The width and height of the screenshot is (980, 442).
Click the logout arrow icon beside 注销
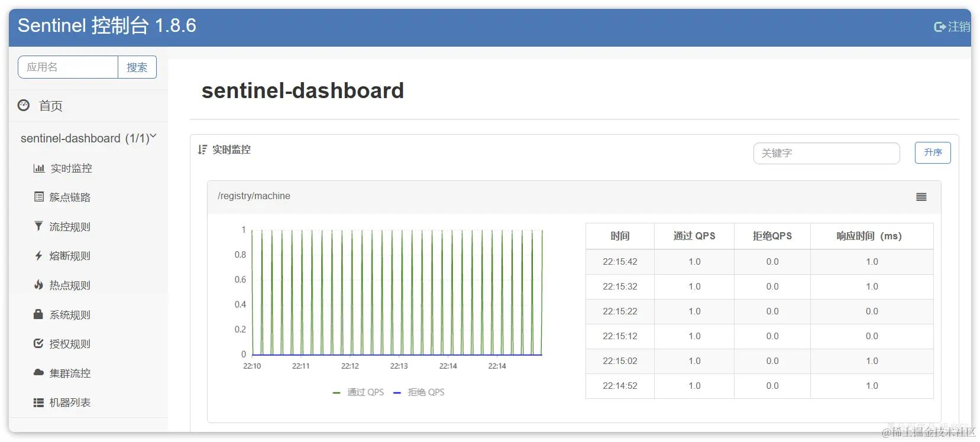point(940,27)
